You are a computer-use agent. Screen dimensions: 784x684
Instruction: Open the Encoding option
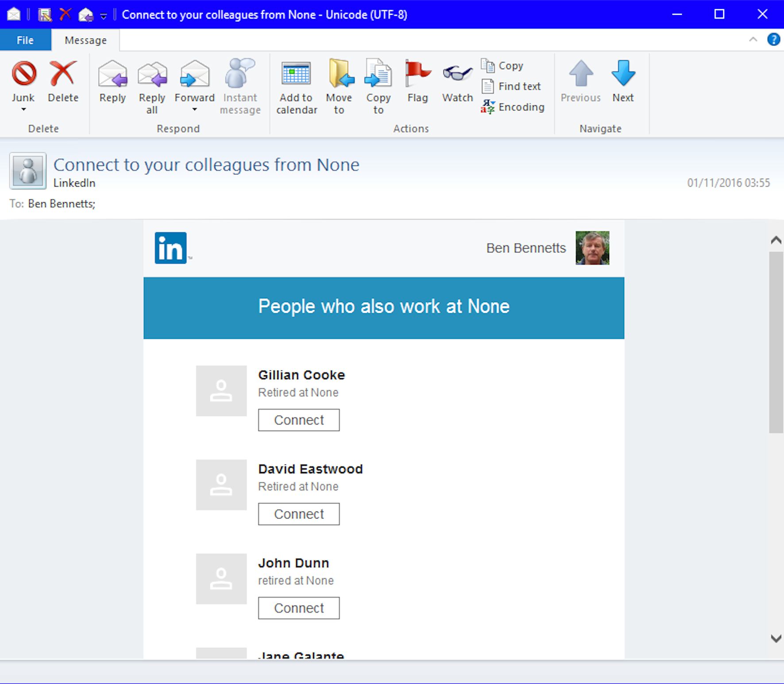click(513, 107)
